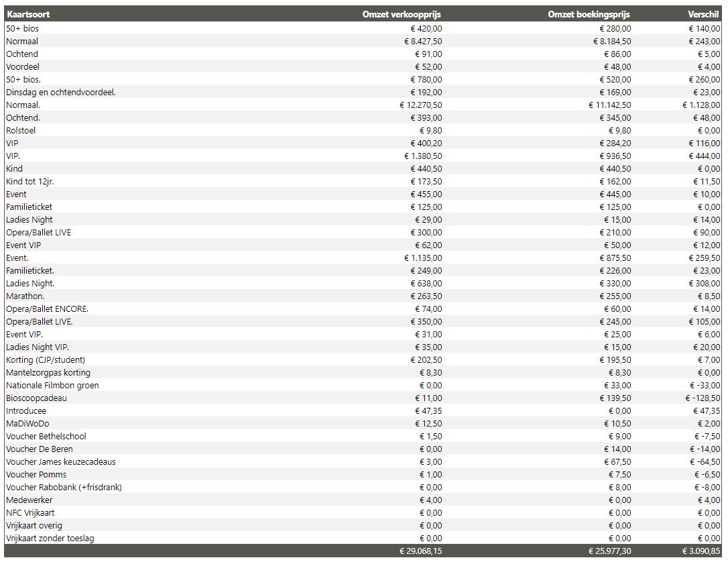Click the total € 29.068,15
Screen dimensions: 728x562
coord(420,551)
